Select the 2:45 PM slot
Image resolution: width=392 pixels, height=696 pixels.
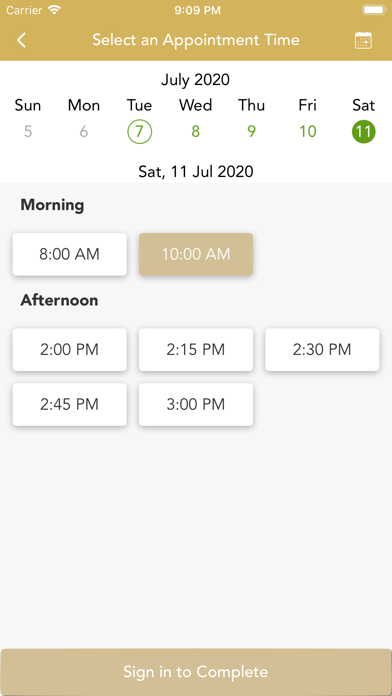[x=70, y=405]
